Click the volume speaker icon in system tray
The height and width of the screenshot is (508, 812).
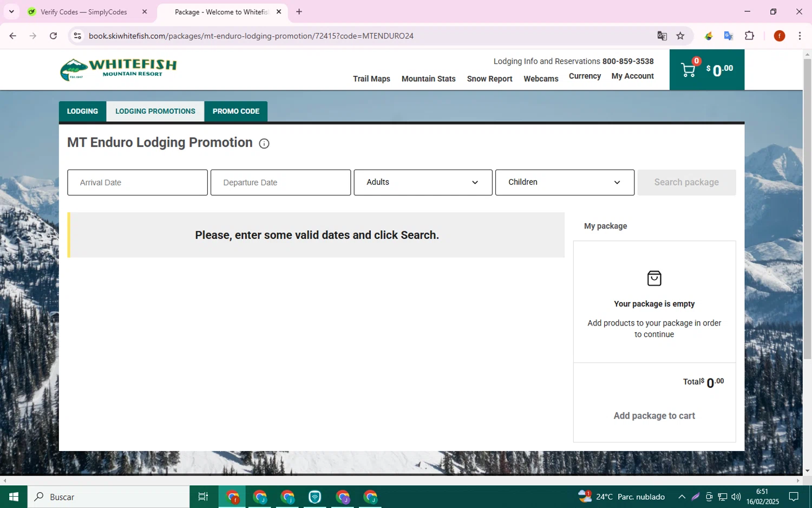(x=736, y=497)
